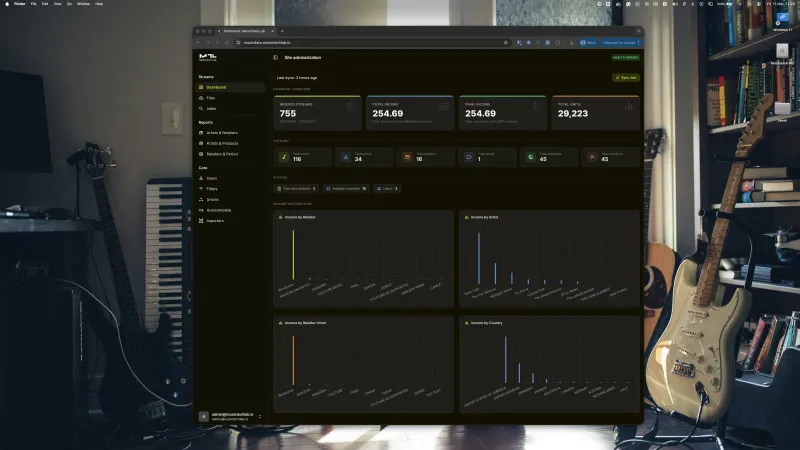Click the Work profile button in the browser
Screen dimensions: 800x450
tap(588, 43)
